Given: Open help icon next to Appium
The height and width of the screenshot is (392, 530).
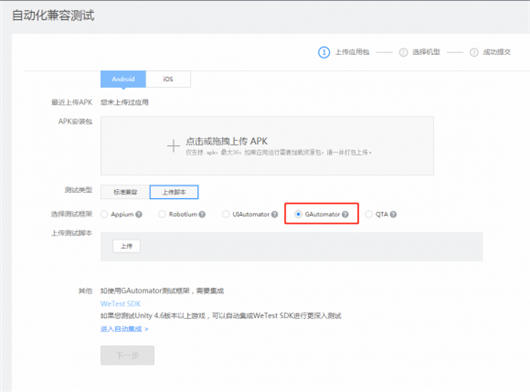Looking at the screenshot, I should 139,214.
